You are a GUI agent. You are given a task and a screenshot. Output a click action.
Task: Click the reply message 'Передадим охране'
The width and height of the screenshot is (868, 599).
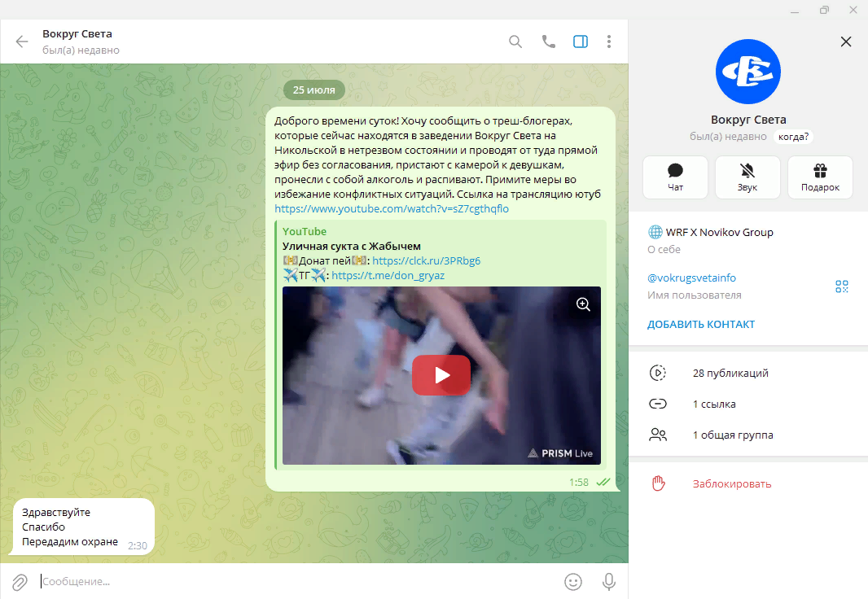(x=70, y=541)
